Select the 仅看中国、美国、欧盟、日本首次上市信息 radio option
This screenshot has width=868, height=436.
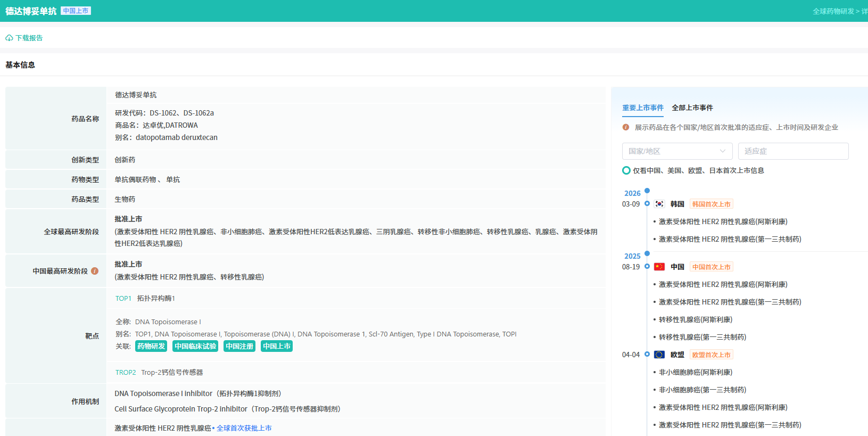coord(626,170)
